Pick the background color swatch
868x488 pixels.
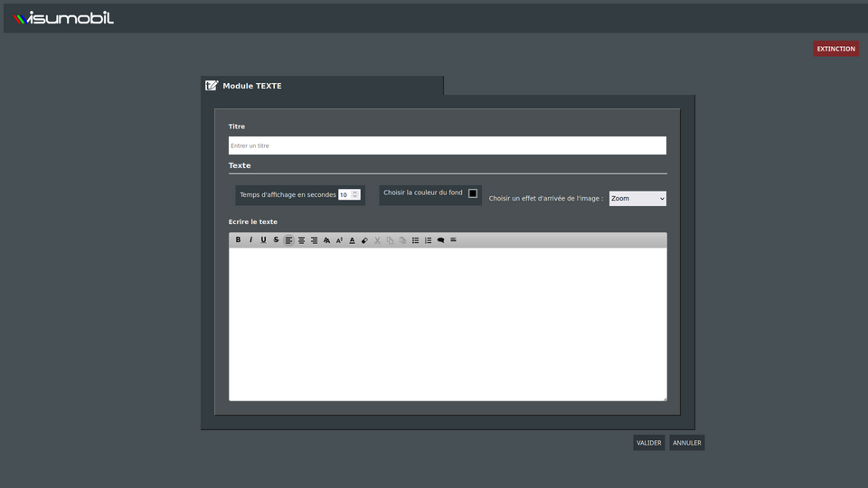point(473,193)
